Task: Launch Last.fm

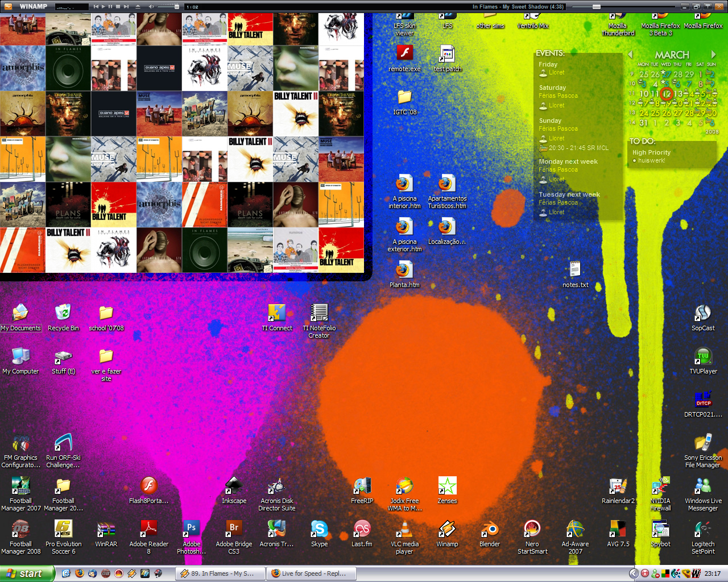Action: (x=362, y=534)
